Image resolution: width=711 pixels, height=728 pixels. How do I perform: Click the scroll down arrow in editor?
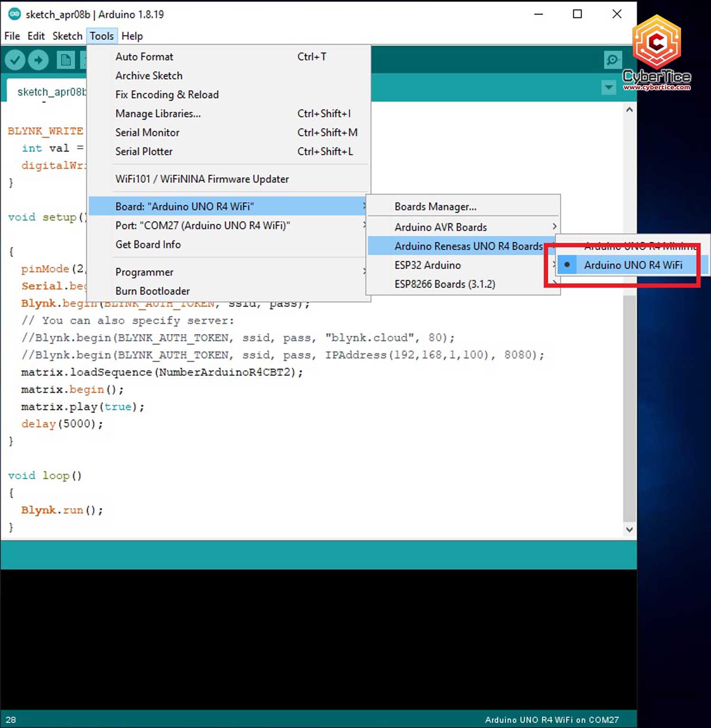pos(629,529)
